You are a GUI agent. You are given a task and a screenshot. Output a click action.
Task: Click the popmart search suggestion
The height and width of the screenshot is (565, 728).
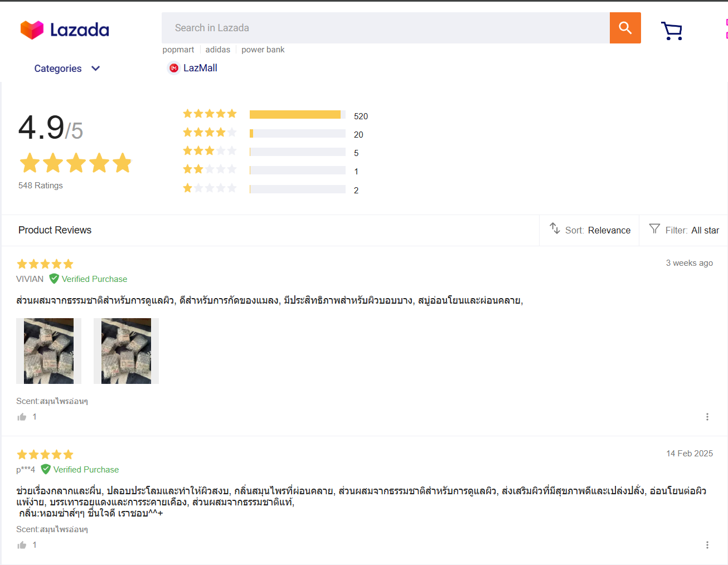pos(178,50)
